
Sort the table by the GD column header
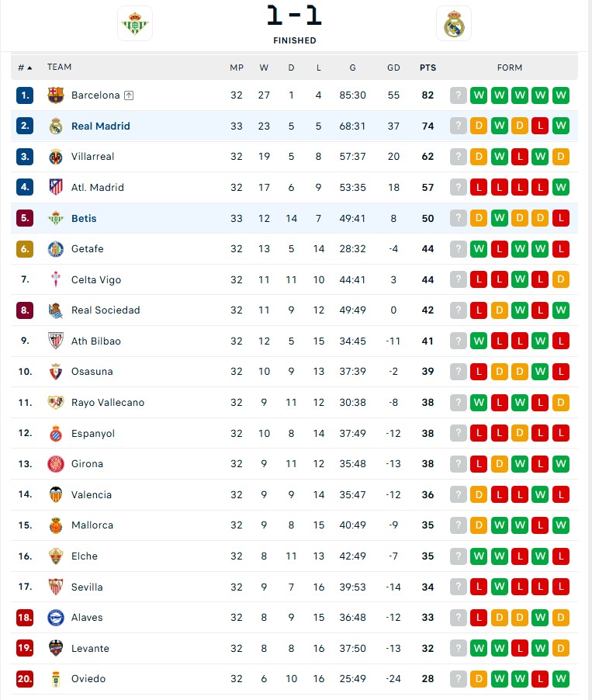coord(393,68)
